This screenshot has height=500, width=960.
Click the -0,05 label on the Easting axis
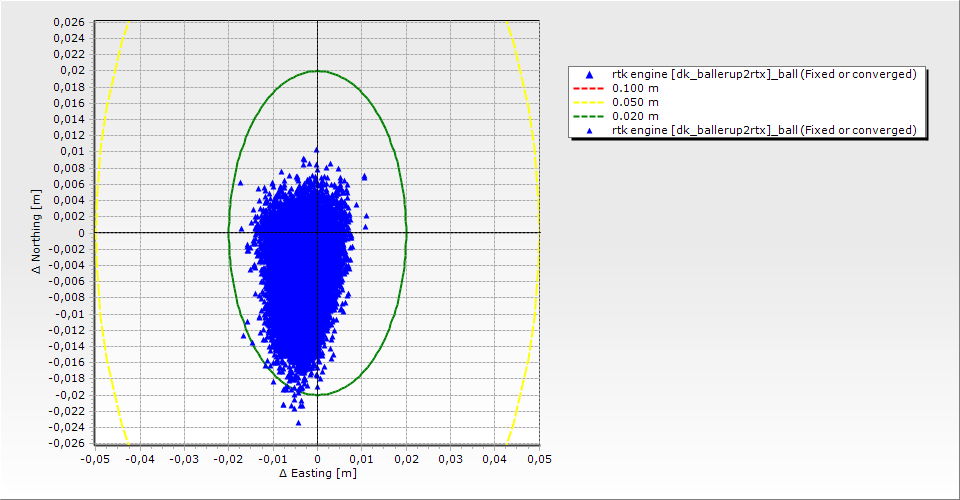click(95, 459)
